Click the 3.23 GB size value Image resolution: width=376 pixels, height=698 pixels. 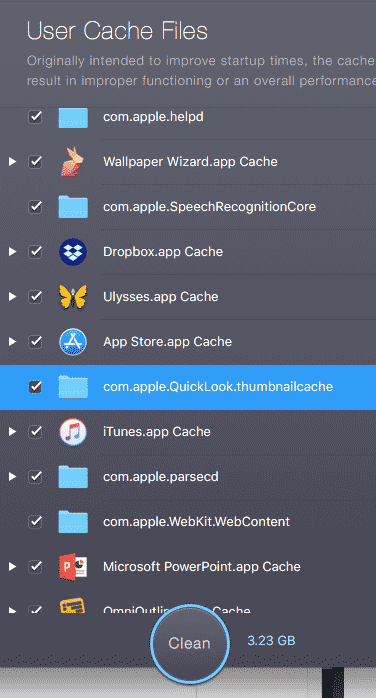(271, 641)
